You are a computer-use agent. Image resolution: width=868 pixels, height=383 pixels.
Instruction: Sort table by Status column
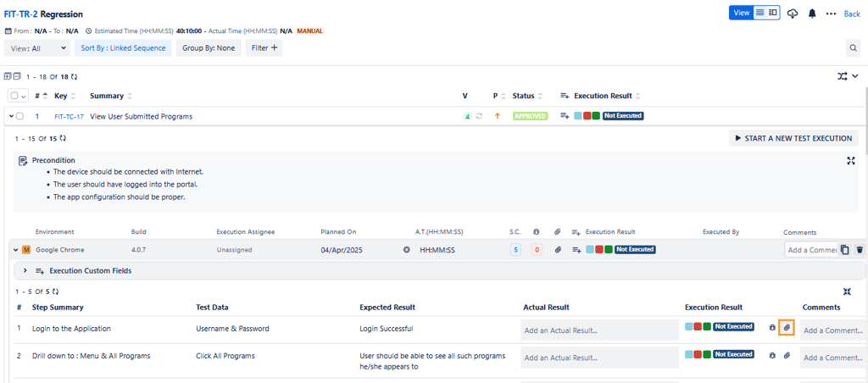(x=540, y=96)
